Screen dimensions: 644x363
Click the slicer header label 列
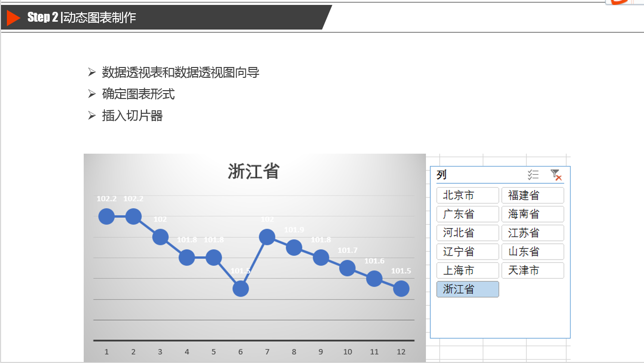[442, 175]
